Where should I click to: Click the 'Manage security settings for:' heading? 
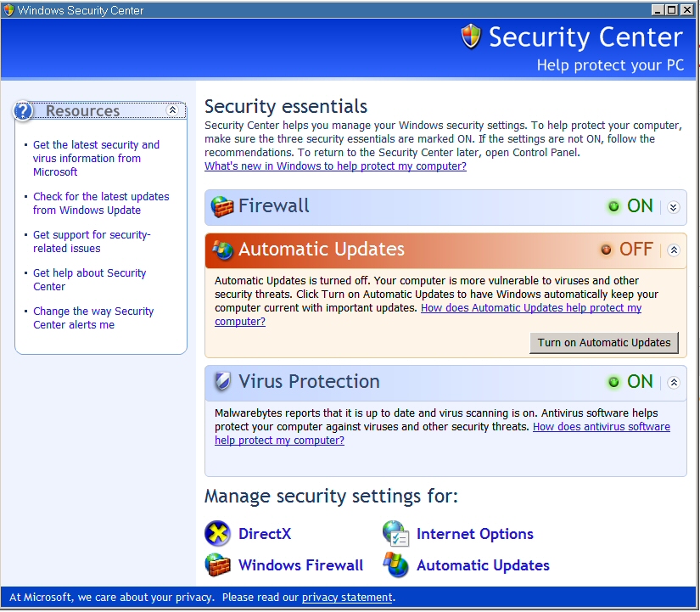(331, 497)
